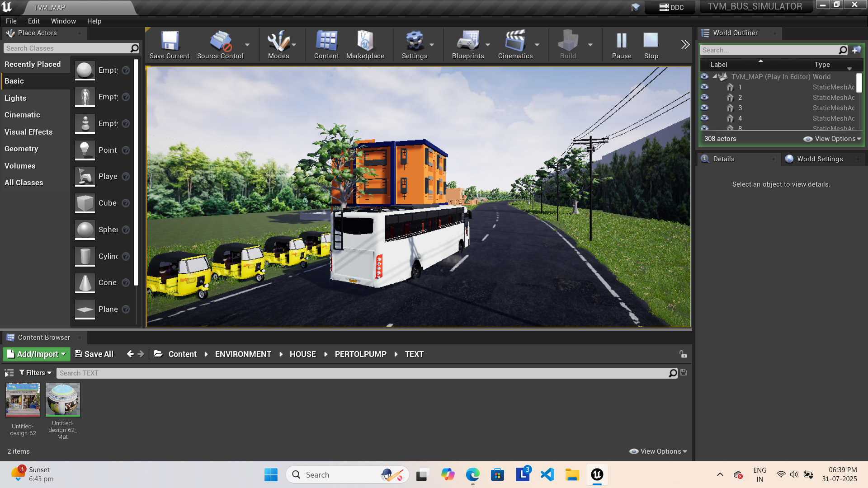868x488 pixels.
Task: Toggle visibility of StaticMeshActor 1
Action: tap(705, 87)
